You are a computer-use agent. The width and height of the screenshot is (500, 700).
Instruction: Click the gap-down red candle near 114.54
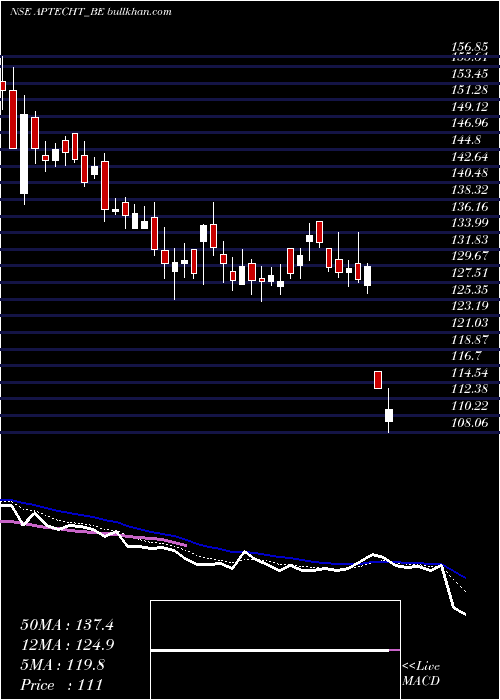point(378,380)
